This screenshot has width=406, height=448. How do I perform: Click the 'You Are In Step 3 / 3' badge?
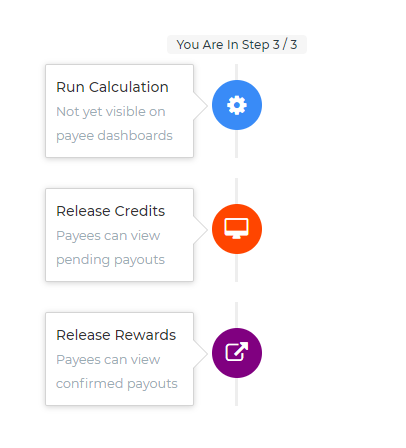[x=237, y=44]
